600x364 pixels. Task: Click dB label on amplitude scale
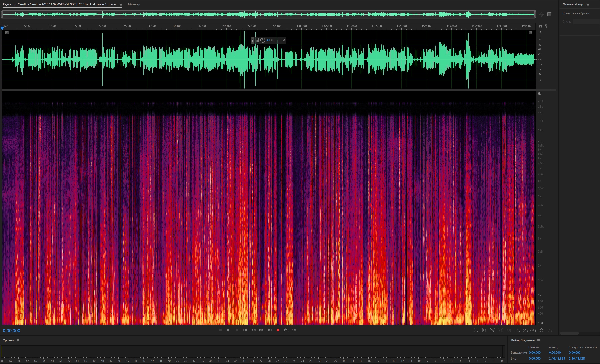(539, 32)
